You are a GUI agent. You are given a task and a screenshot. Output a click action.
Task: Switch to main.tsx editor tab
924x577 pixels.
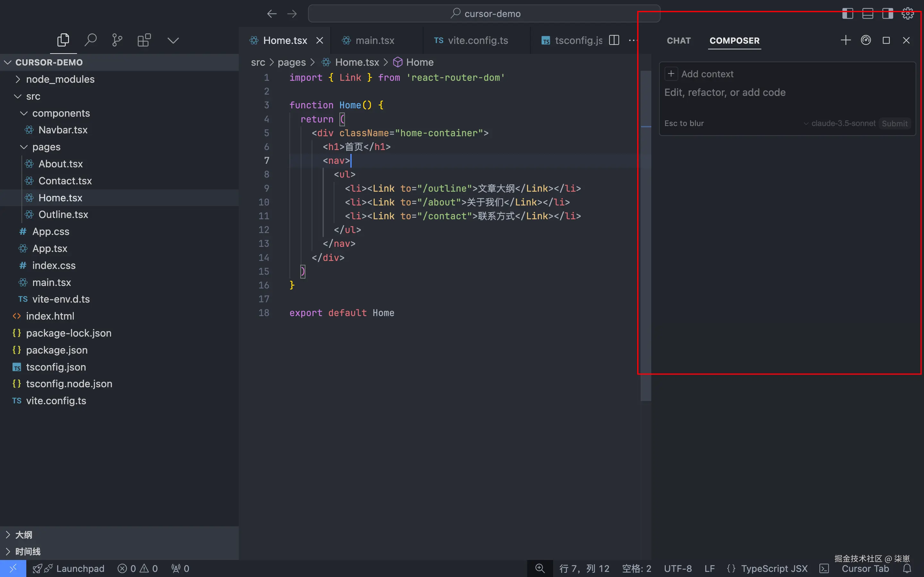pyautogui.click(x=374, y=40)
